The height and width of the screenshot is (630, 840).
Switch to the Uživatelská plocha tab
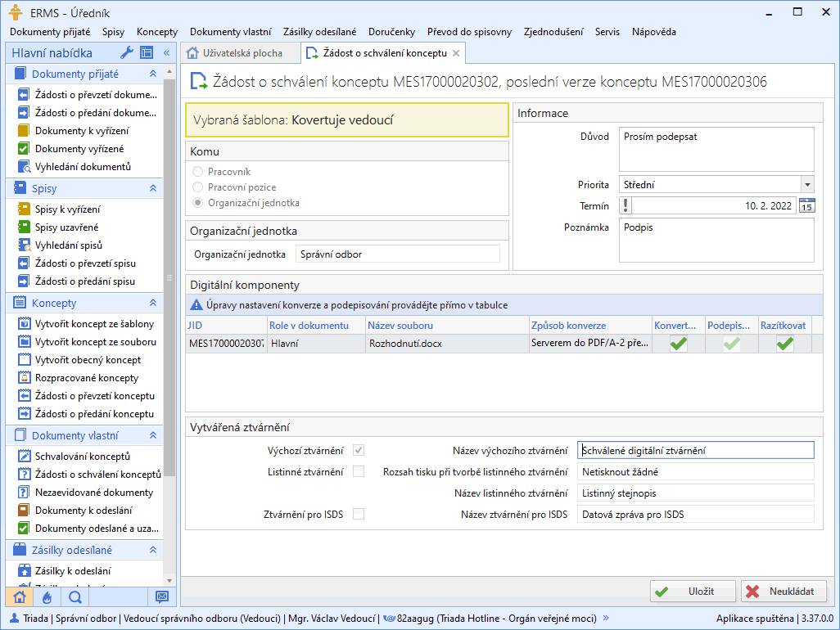[234, 53]
